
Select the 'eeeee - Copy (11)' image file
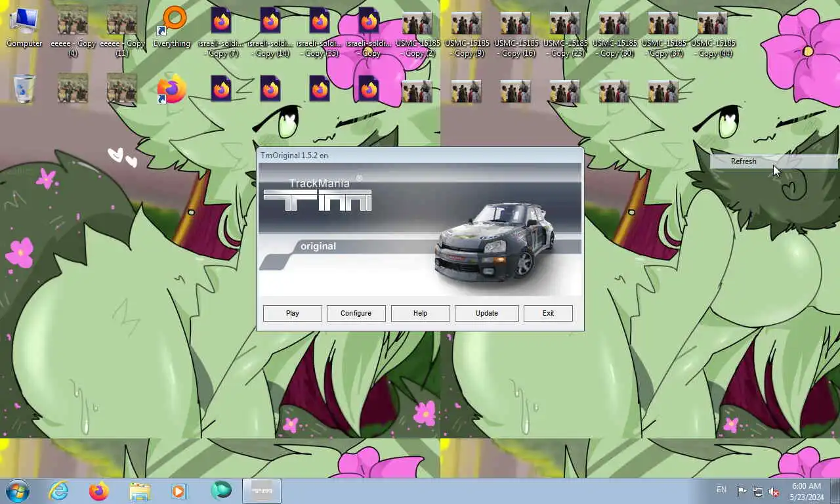pos(122,31)
